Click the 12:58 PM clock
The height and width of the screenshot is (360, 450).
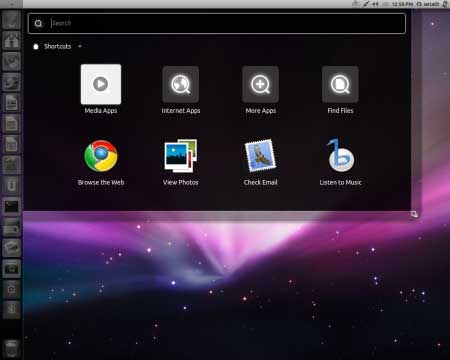pos(402,4)
